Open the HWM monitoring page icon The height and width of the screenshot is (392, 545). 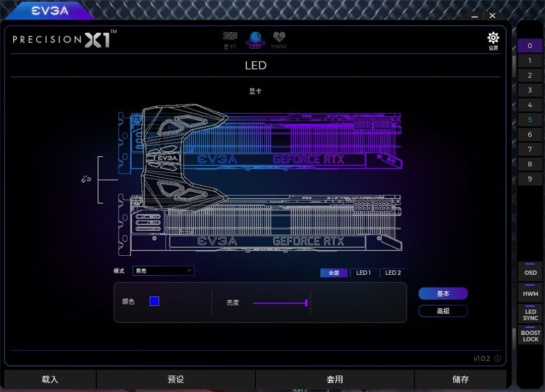click(x=278, y=38)
